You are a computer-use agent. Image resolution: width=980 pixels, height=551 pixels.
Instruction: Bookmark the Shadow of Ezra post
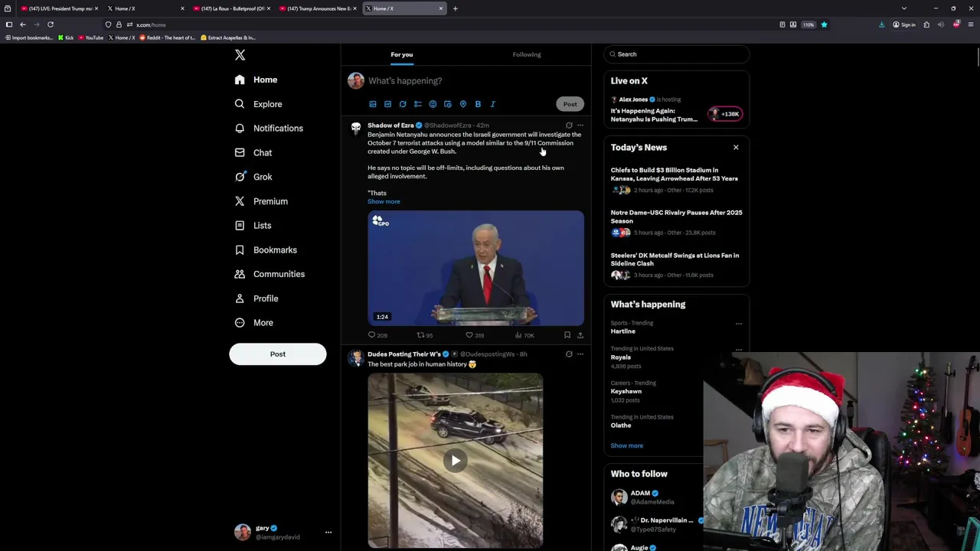click(567, 335)
